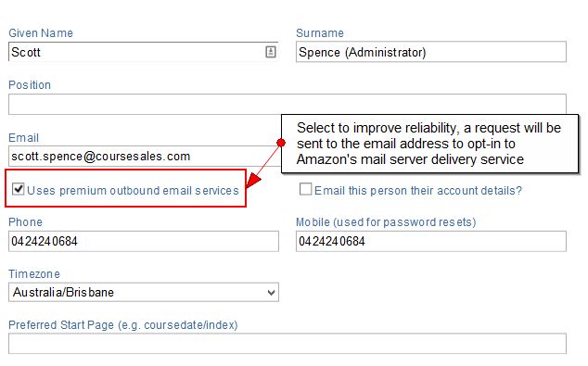
Task: Click the Surname field with Spence (Administrator)
Action: pos(431,52)
